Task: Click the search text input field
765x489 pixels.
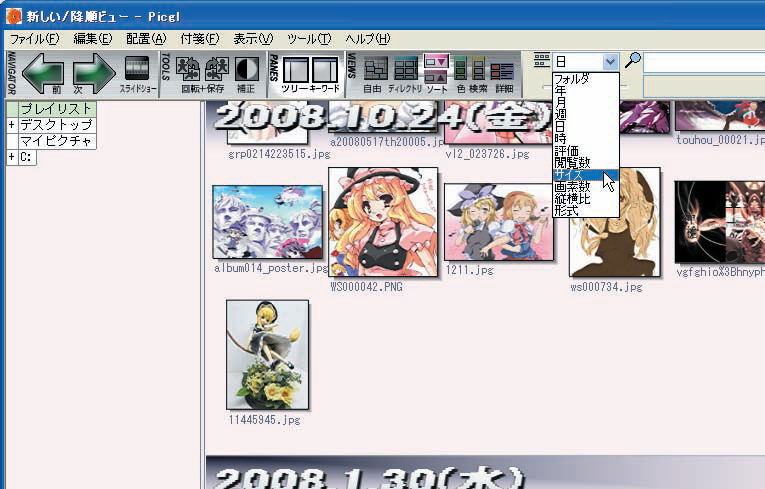Action: point(704,63)
